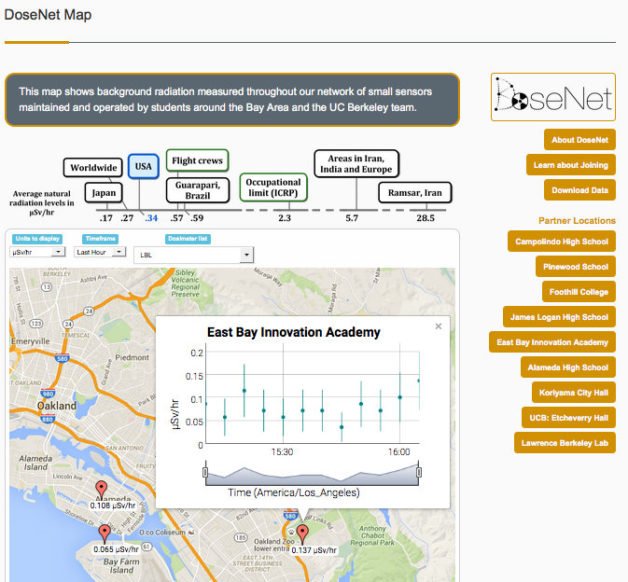This screenshot has height=582, width=628.
Task: Click the Guarapari, Brazil scale label
Action: tap(198, 190)
